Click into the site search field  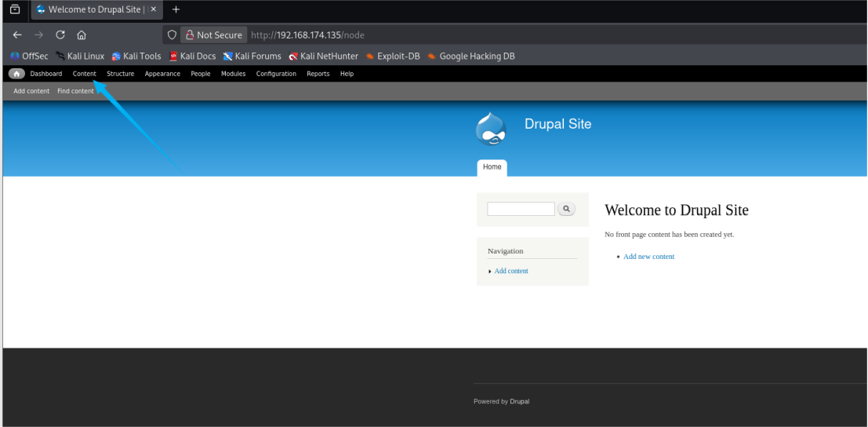coord(521,209)
